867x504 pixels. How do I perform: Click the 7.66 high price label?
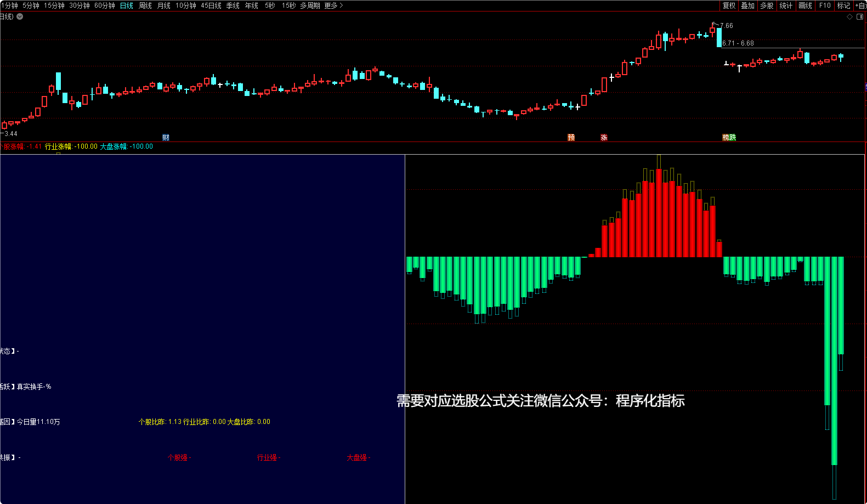[727, 26]
